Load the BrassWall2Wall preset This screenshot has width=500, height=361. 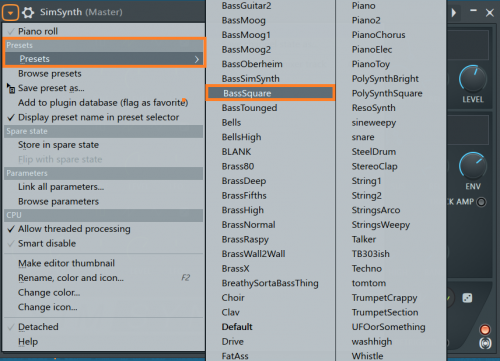[253, 254]
